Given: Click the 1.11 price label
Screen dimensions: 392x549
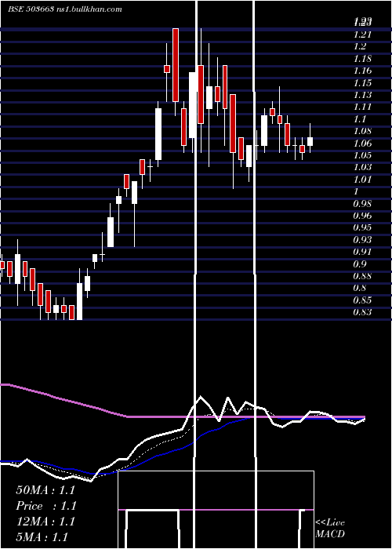Looking at the screenshot, I should tap(362, 107).
